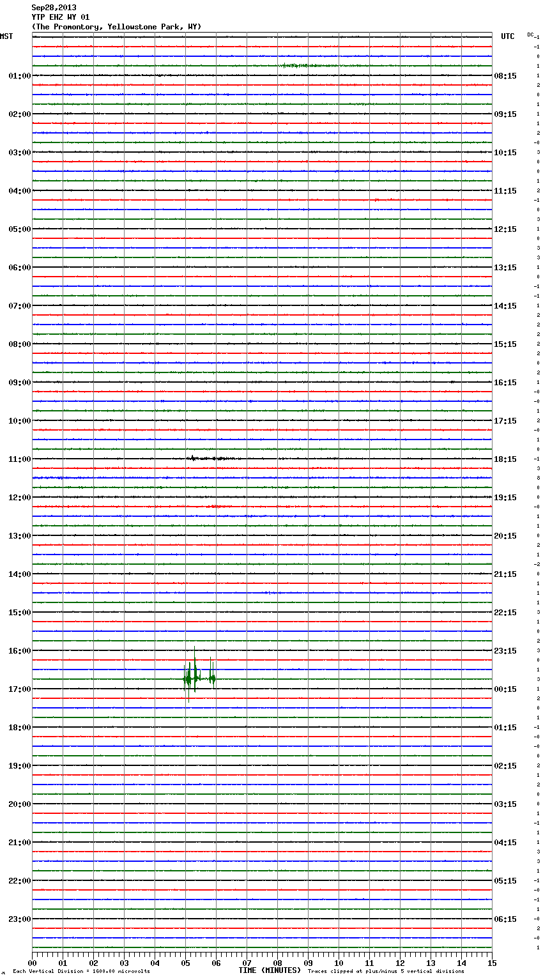This screenshot has height=980, width=543.
Task: Click the '09:15' UTC time label
Action: (x=505, y=114)
